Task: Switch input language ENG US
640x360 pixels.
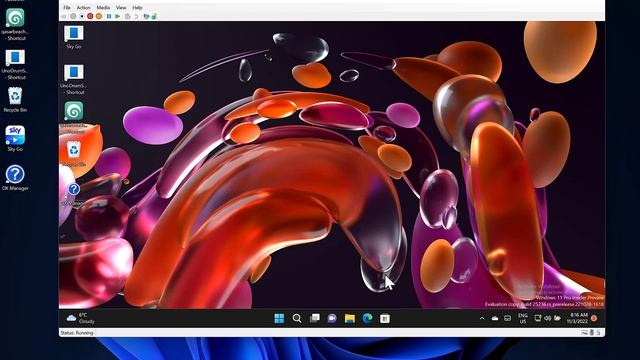Action: 523,318
